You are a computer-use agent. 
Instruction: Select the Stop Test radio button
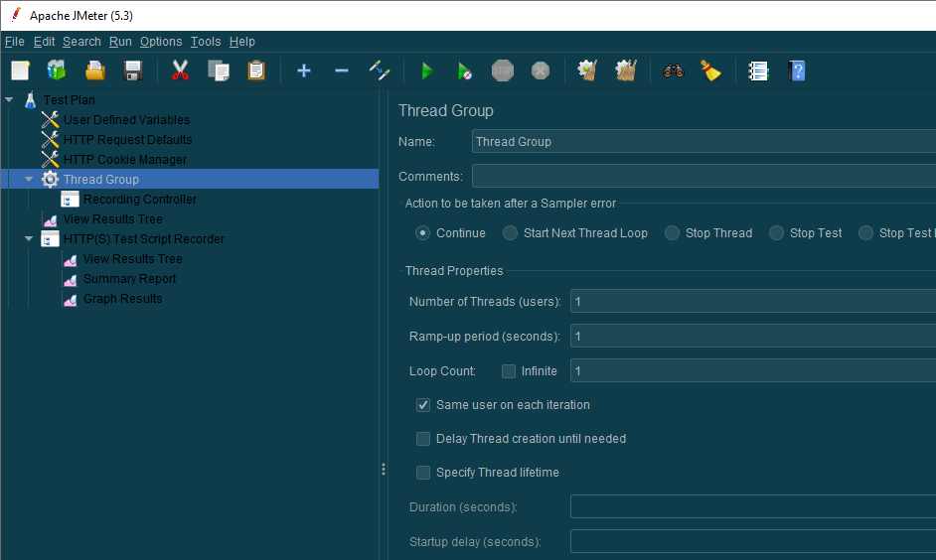776,232
